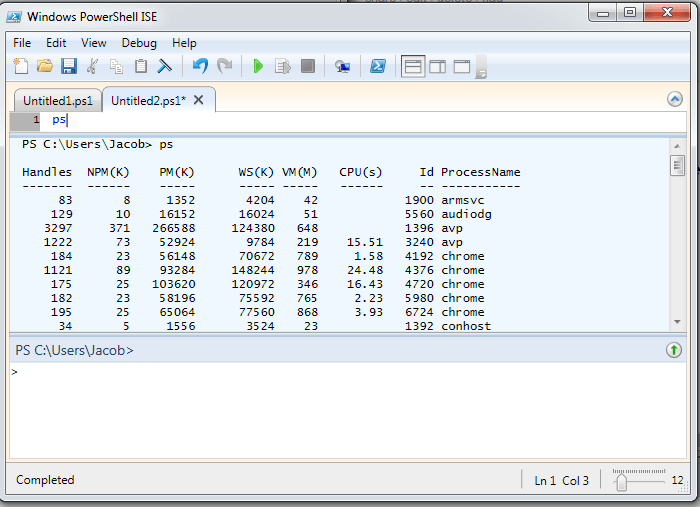Click green arrow to jump to script pane
Viewport: 700px width, 509px height.
tap(674, 350)
